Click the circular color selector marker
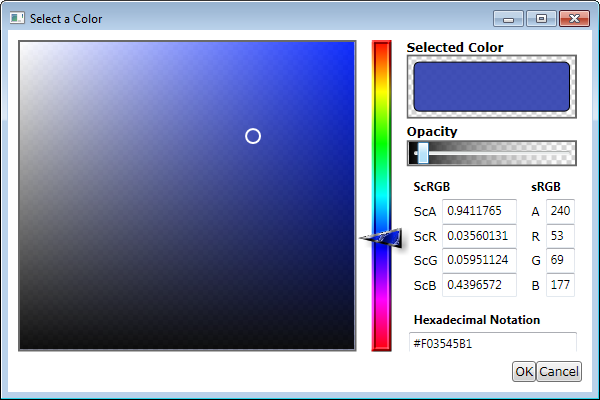Image resolution: width=600 pixels, height=400 pixels. point(253,136)
